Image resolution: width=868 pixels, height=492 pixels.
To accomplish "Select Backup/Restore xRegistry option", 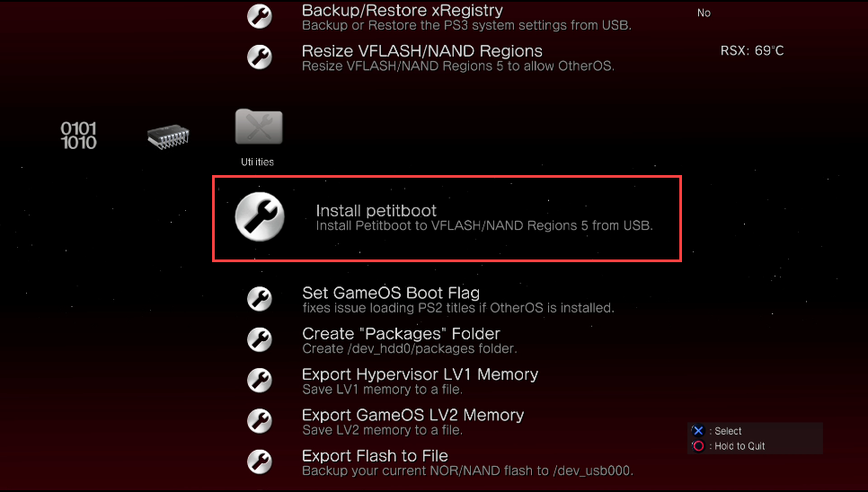I will [x=466, y=17].
